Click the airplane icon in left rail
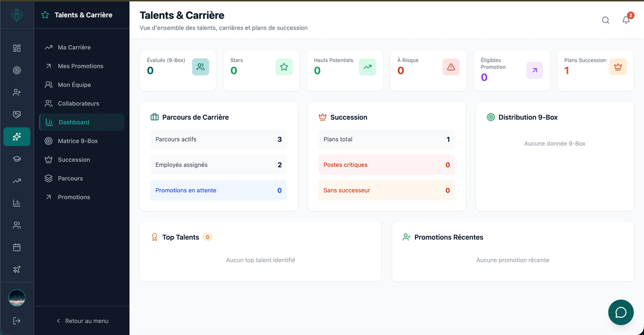This screenshot has height=335, width=644. [17, 269]
